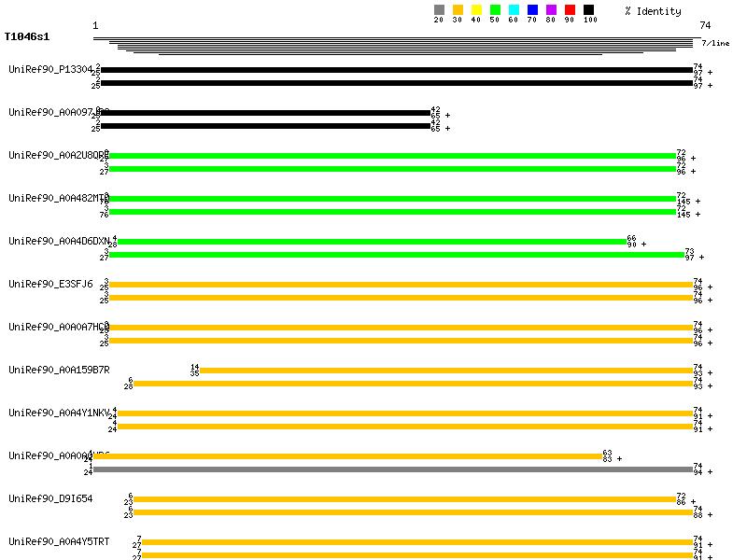
Task: Click the green 50% identity legend swatch
Action: pos(495,10)
